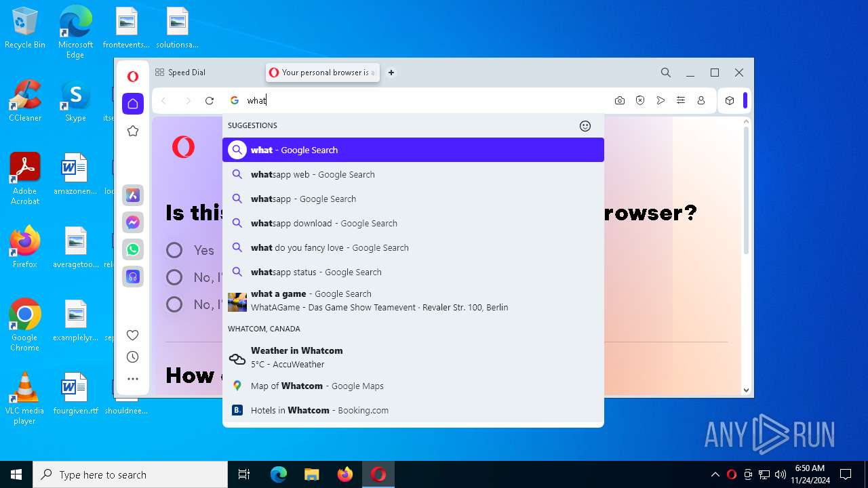The height and width of the screenshot is (488, 868).
Task: Open 'Hotels in Whatcom' Booking.com
Action: point(413,410)
